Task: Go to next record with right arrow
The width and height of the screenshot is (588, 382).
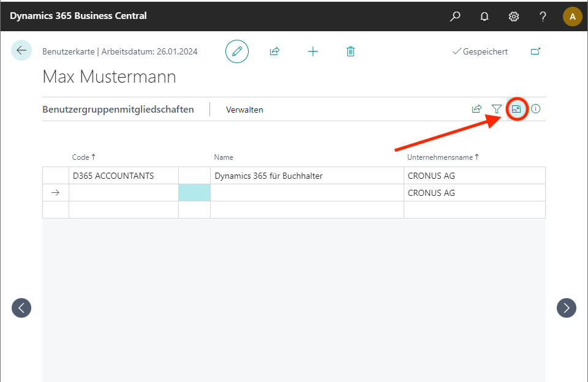Action: pyautogui.click(x=566, y=308)
